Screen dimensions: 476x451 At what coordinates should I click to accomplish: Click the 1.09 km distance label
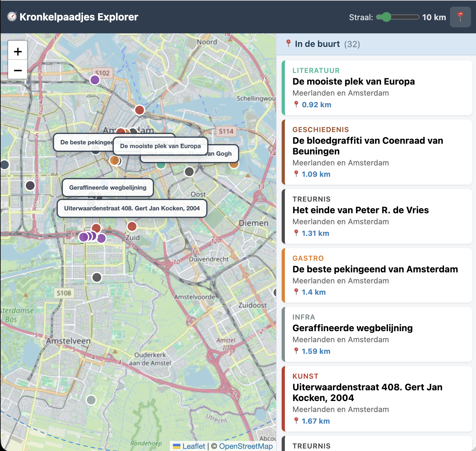point(316,174)
